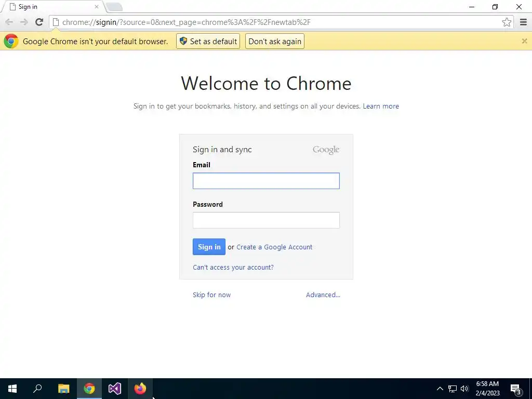Show hidden system tray icons

tap(440, 389)
